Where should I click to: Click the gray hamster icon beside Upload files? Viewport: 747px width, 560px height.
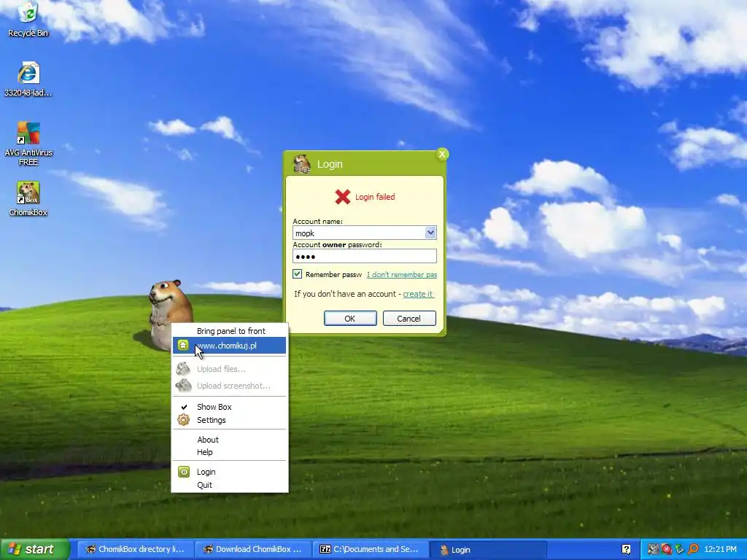click(x=183, y=368)
